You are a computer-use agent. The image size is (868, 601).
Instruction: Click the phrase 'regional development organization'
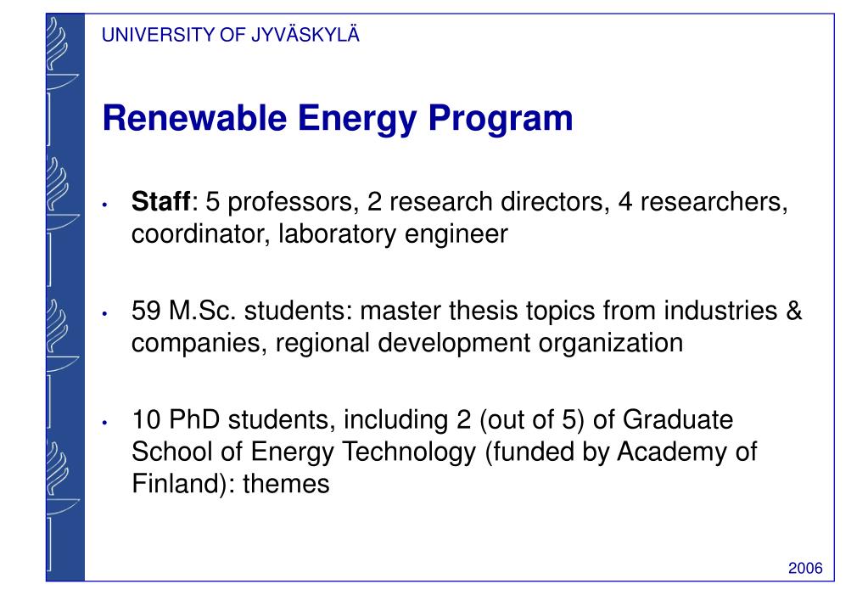[x=479, y=344]
